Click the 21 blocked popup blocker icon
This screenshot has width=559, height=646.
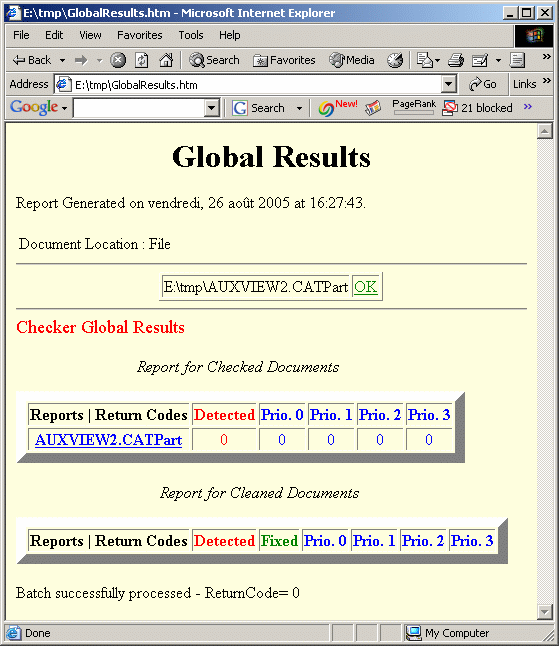pos(477,108)
